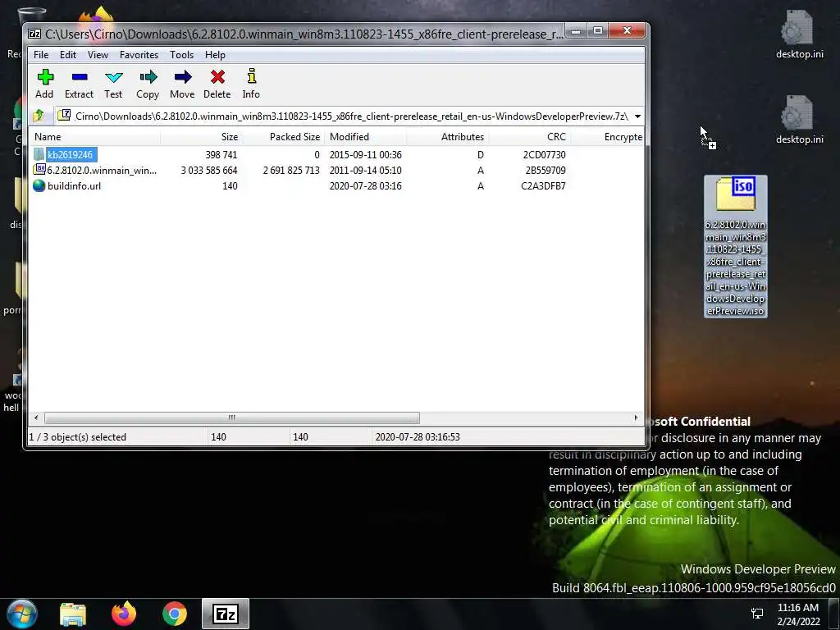
Task: Select the lower desktop.ini desktop icon
Action: (799, 120)
